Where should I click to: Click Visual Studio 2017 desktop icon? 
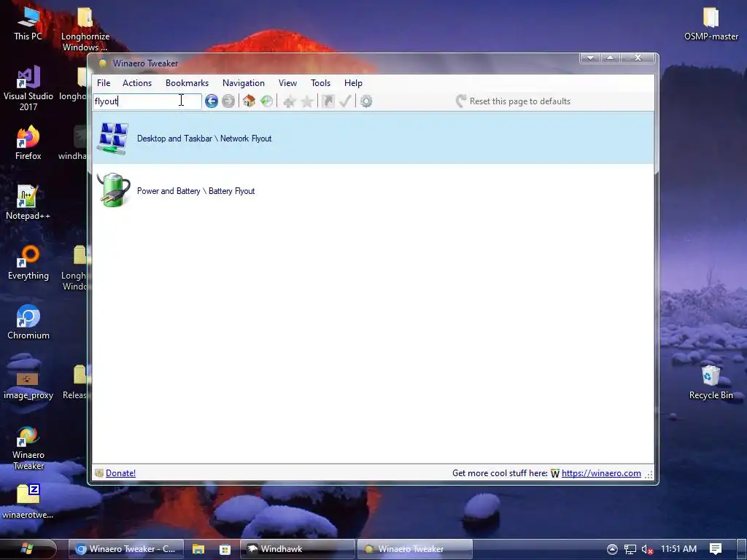tap(28, 88)
